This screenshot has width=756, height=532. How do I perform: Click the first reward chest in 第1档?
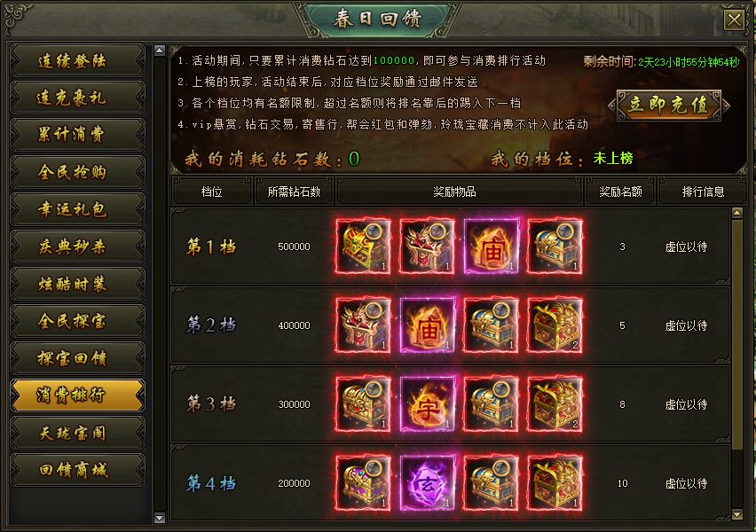(x=363, y=246)
